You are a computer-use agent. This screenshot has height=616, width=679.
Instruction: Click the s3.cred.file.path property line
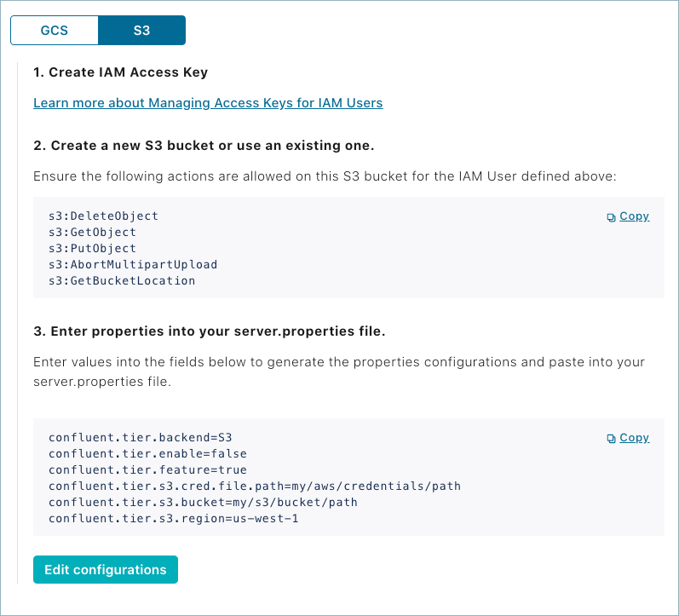(x=254, y=486)
